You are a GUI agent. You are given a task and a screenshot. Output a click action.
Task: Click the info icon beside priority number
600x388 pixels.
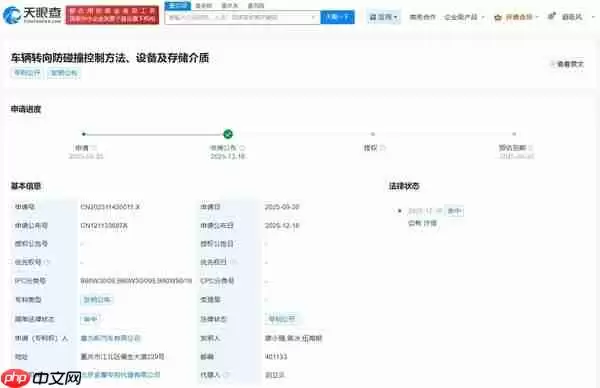pyautogui.click(x=47, y=262)
